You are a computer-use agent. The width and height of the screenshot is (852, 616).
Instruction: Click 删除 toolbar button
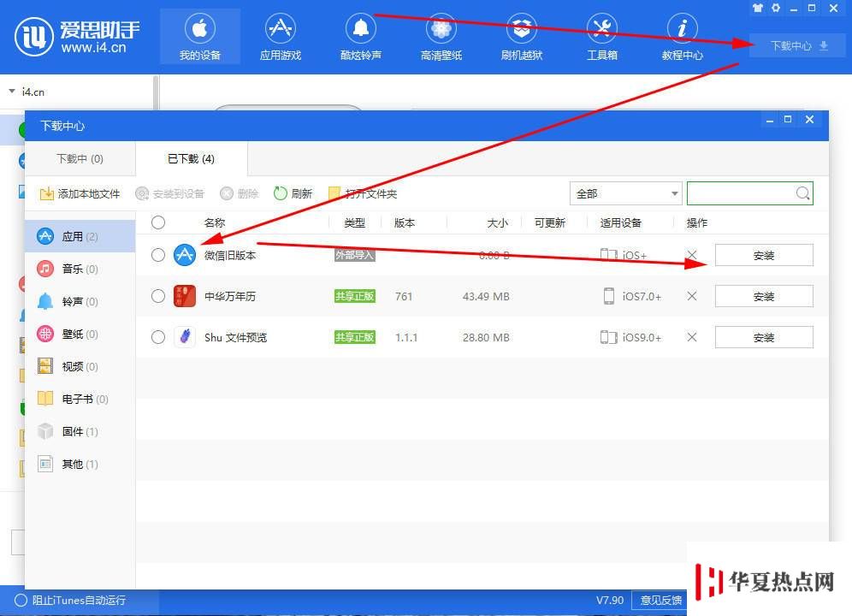click(x=239, y=193)
